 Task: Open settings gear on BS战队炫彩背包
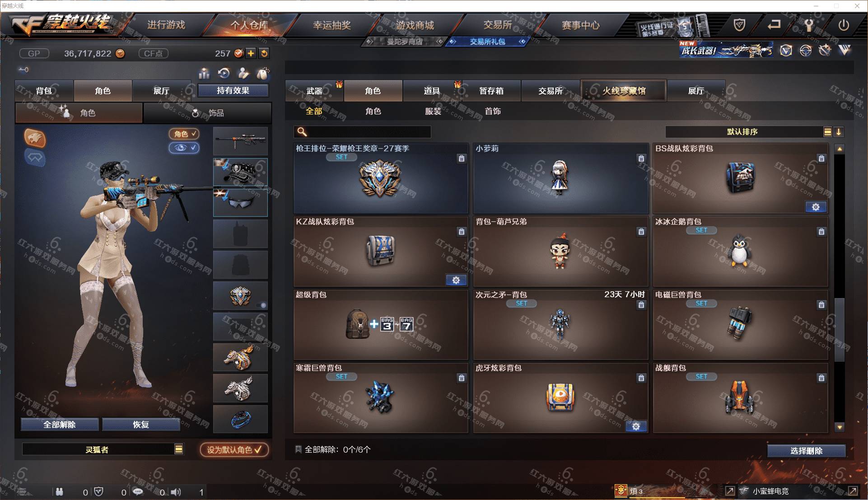click(x=816, y=207)
